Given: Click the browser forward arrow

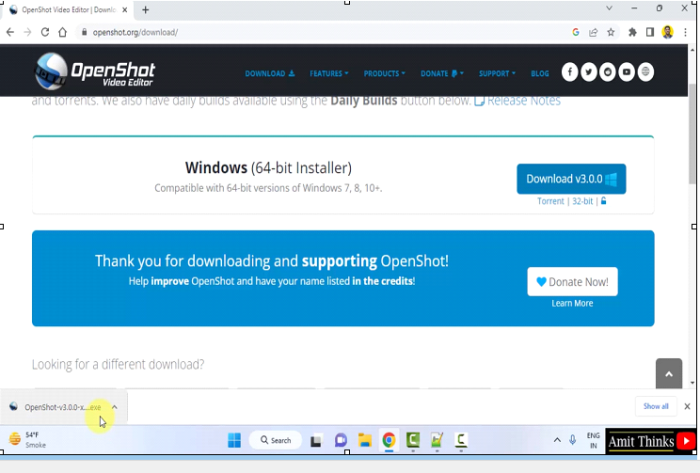Looking at the screenshot, I should (x=28, y=32).
